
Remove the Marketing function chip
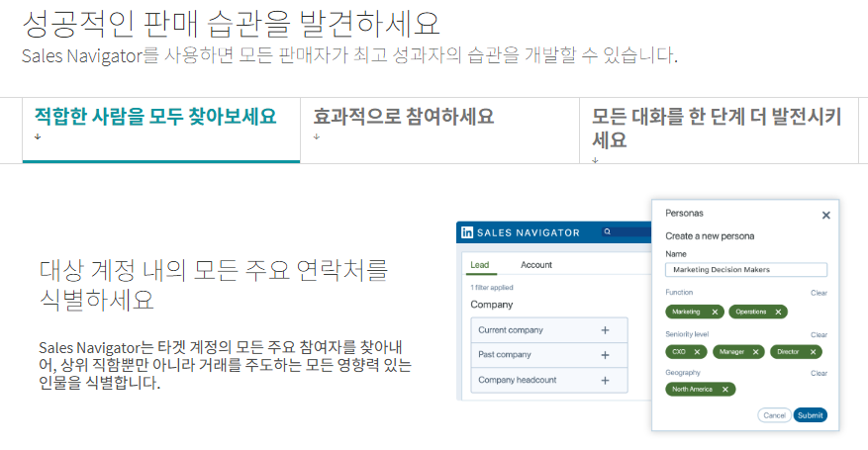pos(715,312)
